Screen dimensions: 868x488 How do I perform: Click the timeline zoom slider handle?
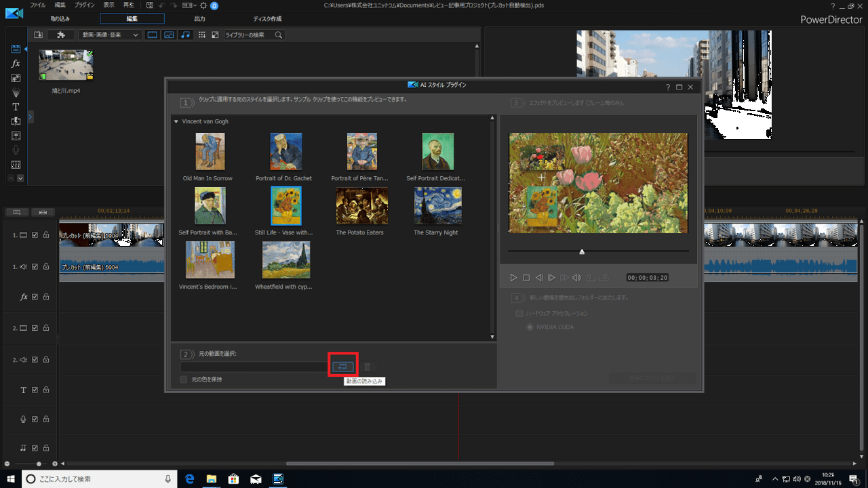tap(39, 464)
